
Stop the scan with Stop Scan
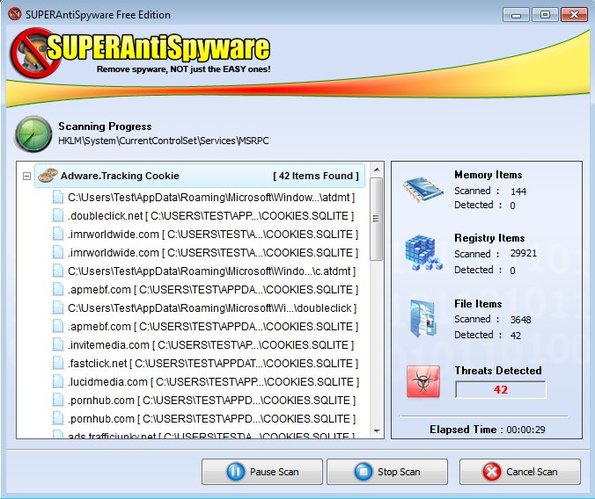coord(387,471)
